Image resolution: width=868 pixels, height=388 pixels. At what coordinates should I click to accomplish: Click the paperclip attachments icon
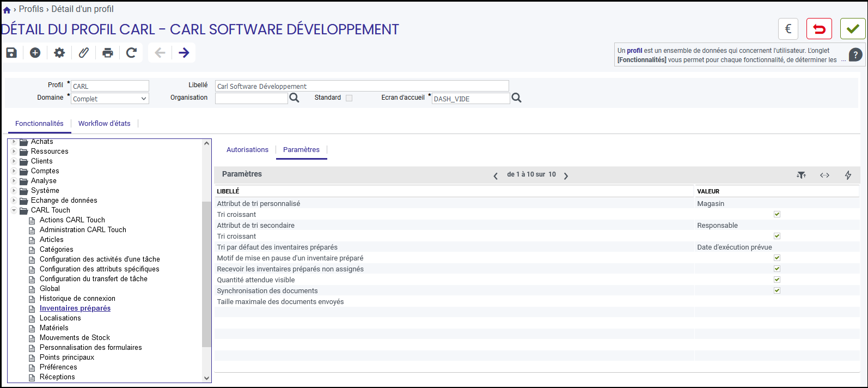point(84,52)
